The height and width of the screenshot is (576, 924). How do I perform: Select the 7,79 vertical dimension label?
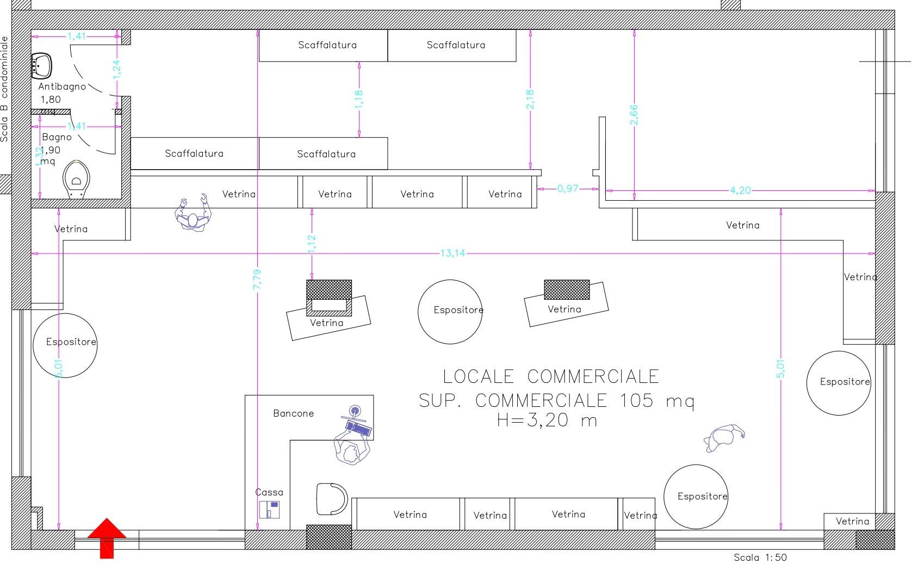coord(257,279)
